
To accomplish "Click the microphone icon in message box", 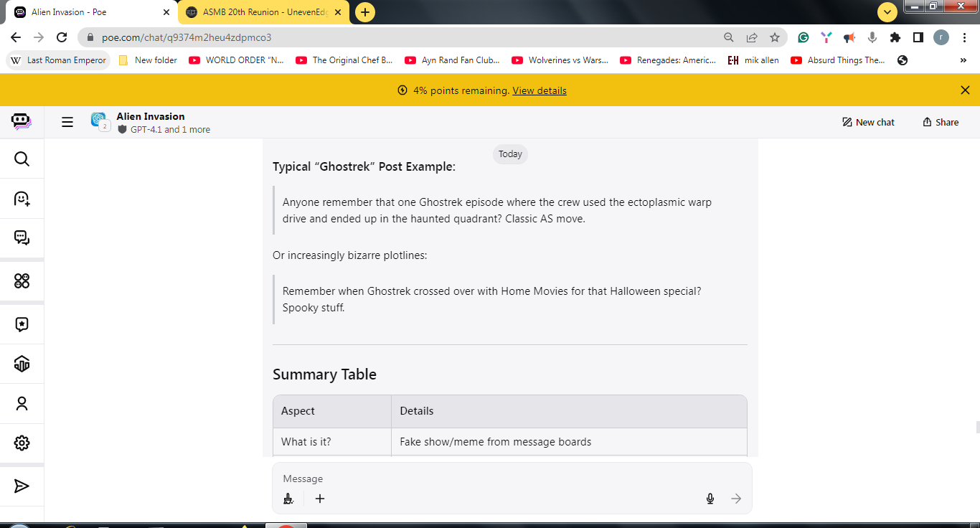I will click(710, 499).
